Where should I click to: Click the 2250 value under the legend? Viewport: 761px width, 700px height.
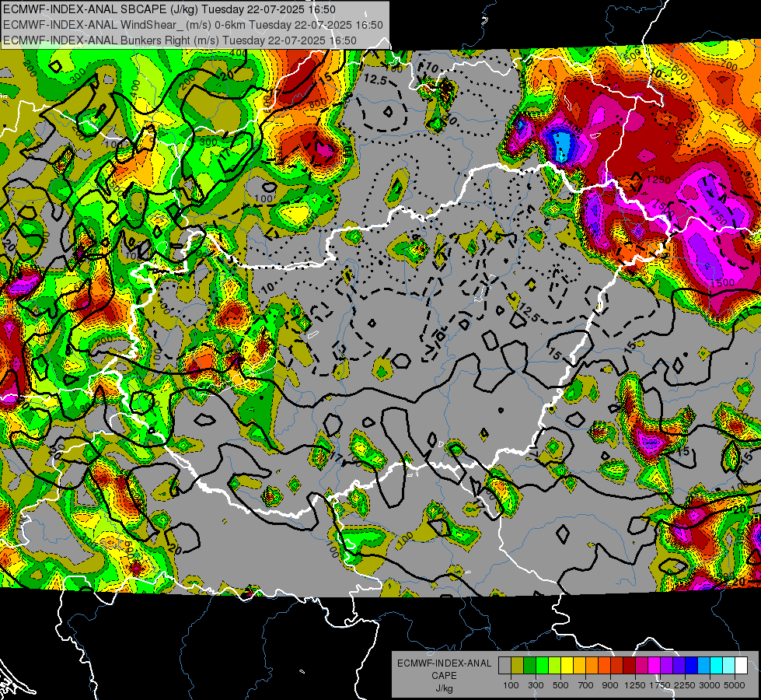pyautogui.click(x=685, y=685)
